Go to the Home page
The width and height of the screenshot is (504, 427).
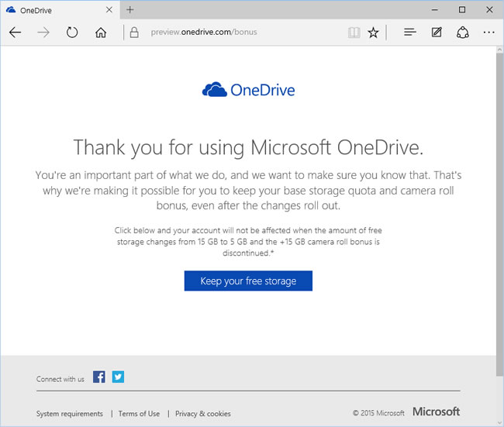(x=101, y=33)
